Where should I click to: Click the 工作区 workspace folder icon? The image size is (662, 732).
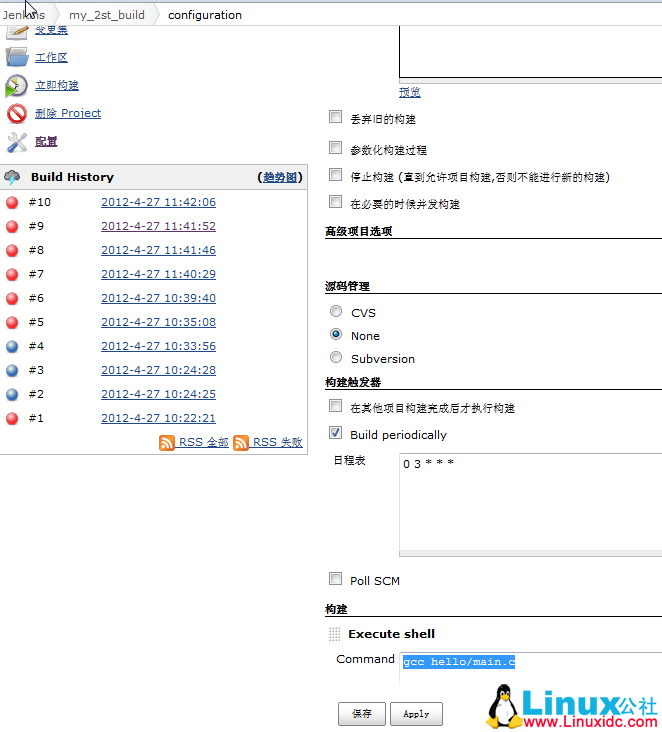pos(17,57)
